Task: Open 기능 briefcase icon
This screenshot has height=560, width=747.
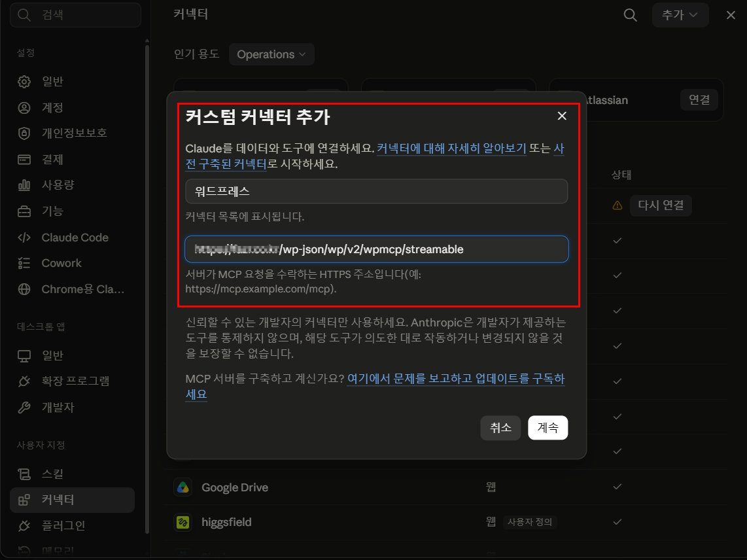Action: tap(24, 211)
